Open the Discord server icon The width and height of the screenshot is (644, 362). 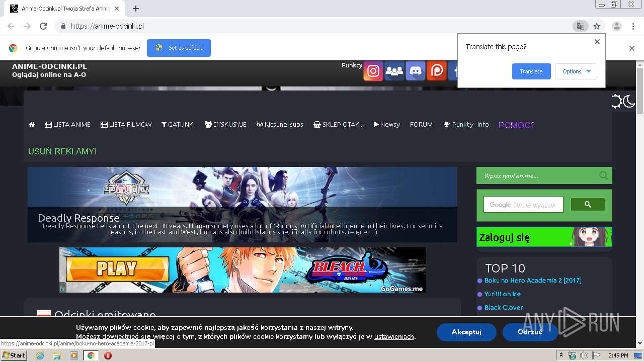(x=416, y=71)
